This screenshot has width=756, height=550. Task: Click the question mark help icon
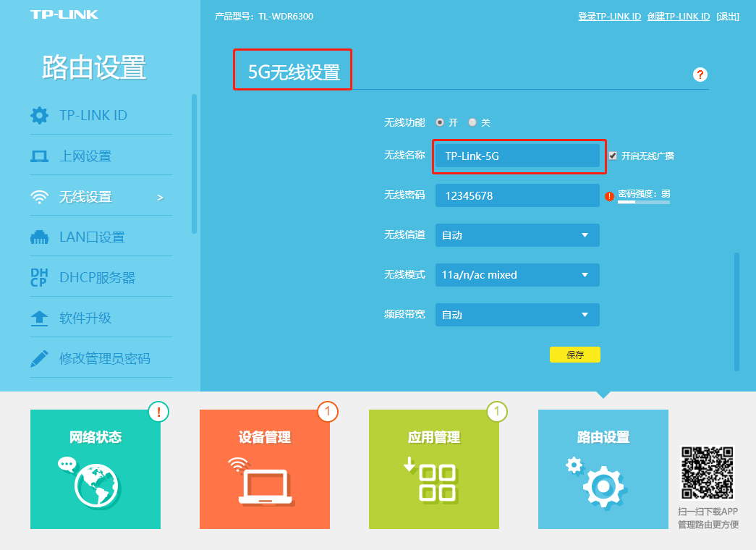(x=700, y=75)
